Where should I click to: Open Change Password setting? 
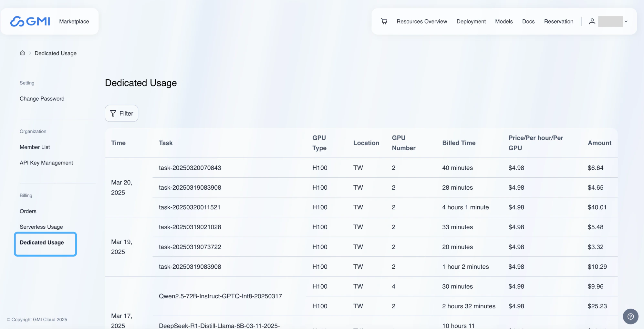[42, 99]
